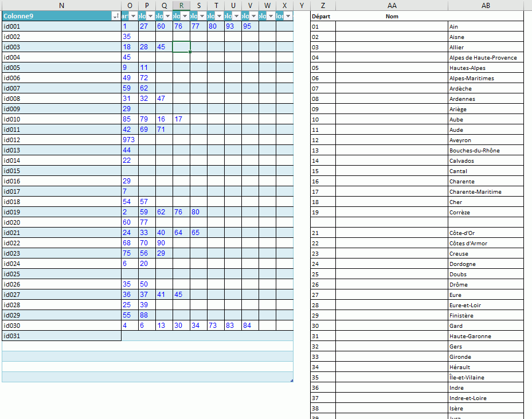Select the Haute-Garonne cell
Screen dimensions: 532x419
(486, 336)
